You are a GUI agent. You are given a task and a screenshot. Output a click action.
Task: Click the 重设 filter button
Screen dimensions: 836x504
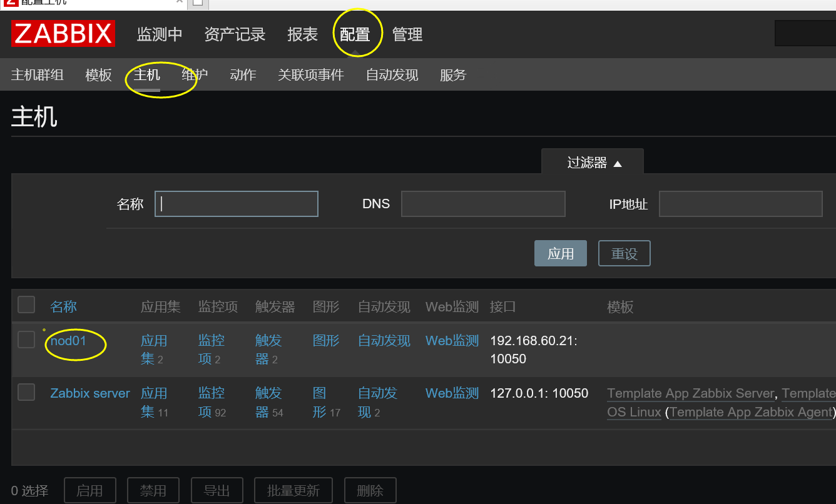click(624, 253)
